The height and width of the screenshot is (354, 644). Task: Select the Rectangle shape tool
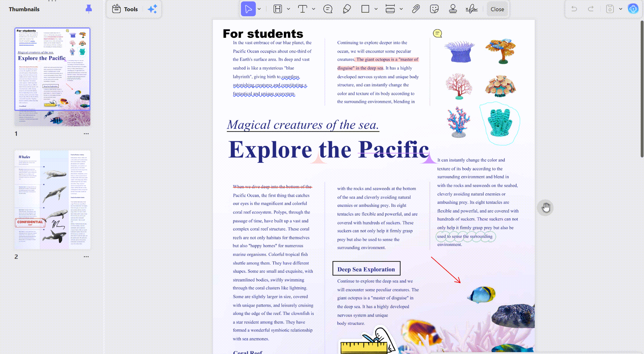coord(365,9)
